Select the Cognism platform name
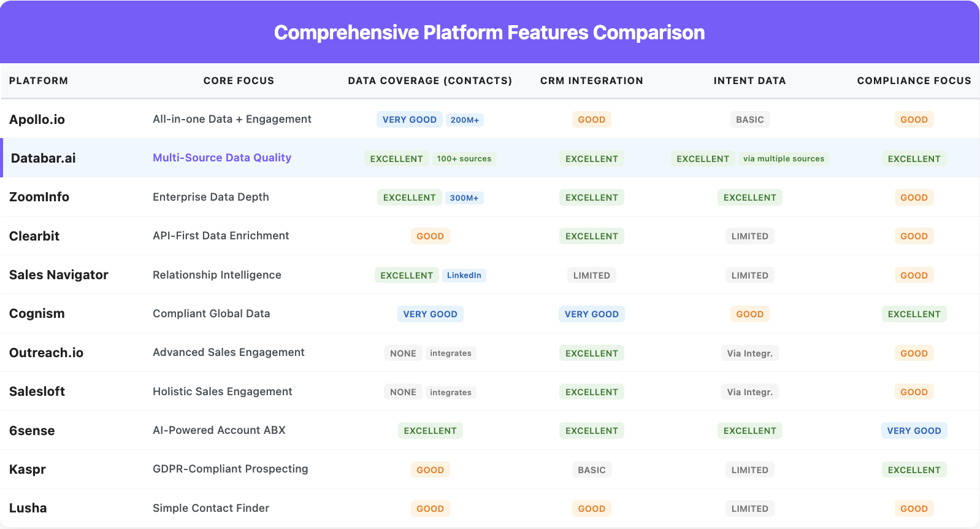This screenshot has height=529, width=980. tap(37, 314)
